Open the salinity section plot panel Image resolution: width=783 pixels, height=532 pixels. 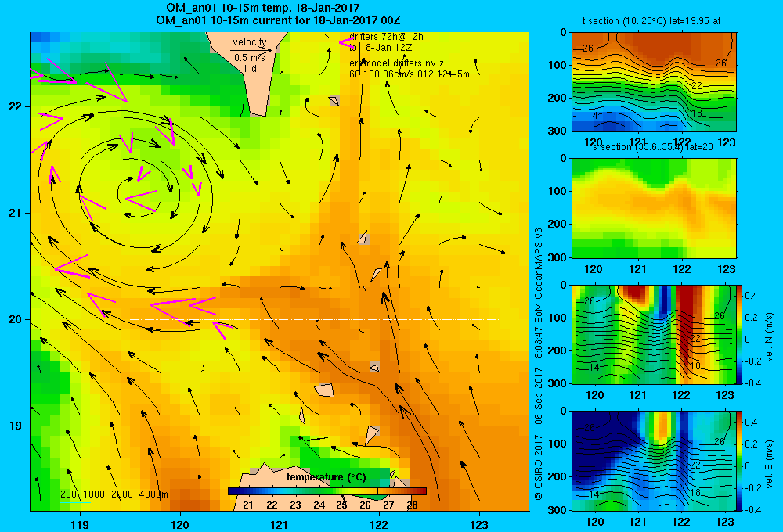[654, 208]
